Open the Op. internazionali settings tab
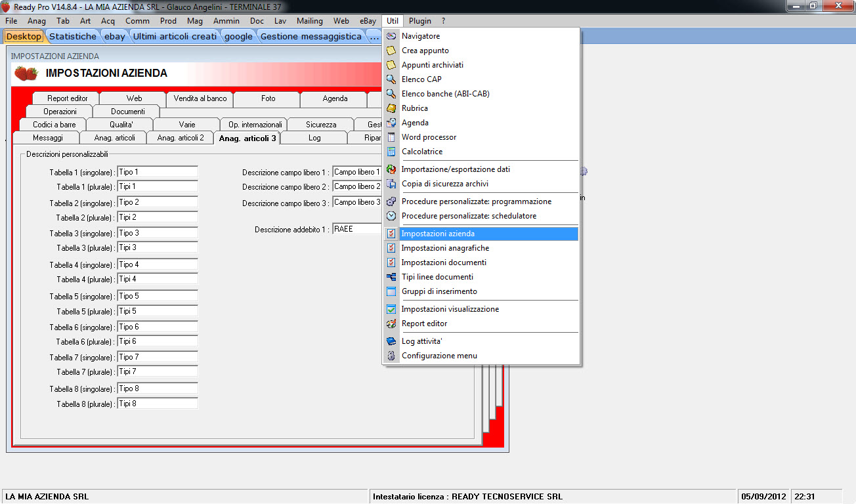 point(255,125)
